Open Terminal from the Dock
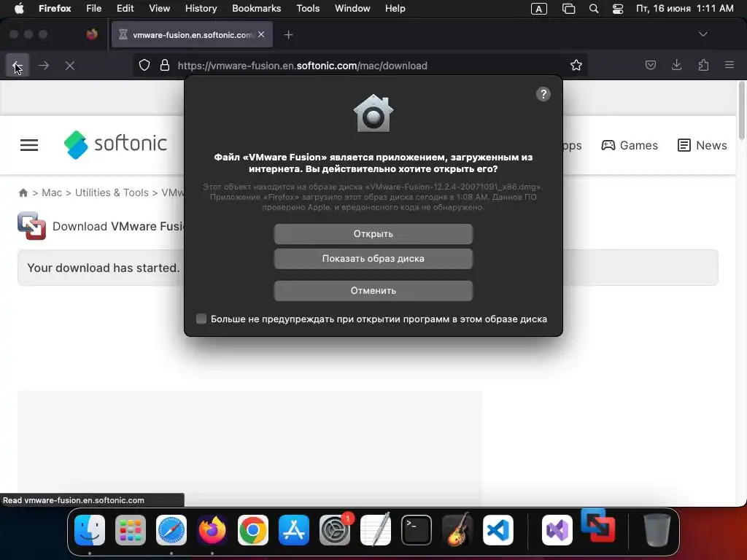 417,530
